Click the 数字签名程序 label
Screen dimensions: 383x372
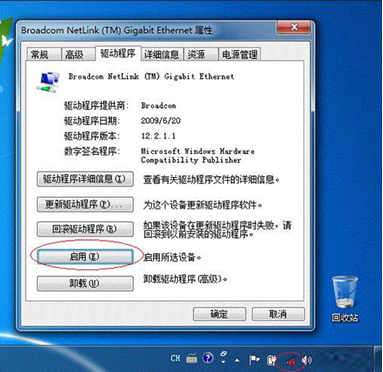[92, 151]
